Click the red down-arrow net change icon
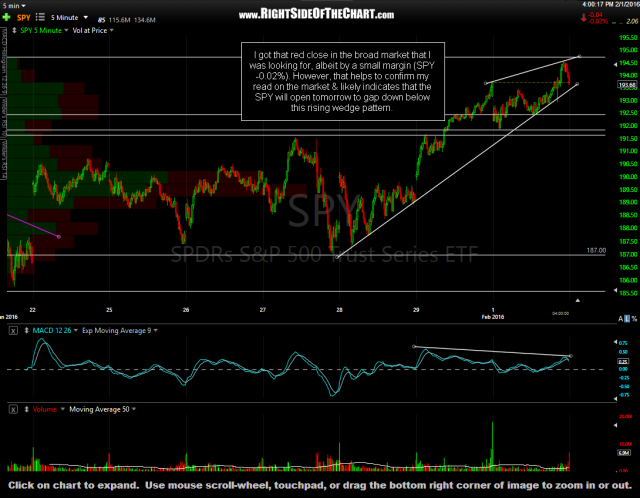Image resolution: width=640 pixels, height=498 pixels. coord(584,18)
